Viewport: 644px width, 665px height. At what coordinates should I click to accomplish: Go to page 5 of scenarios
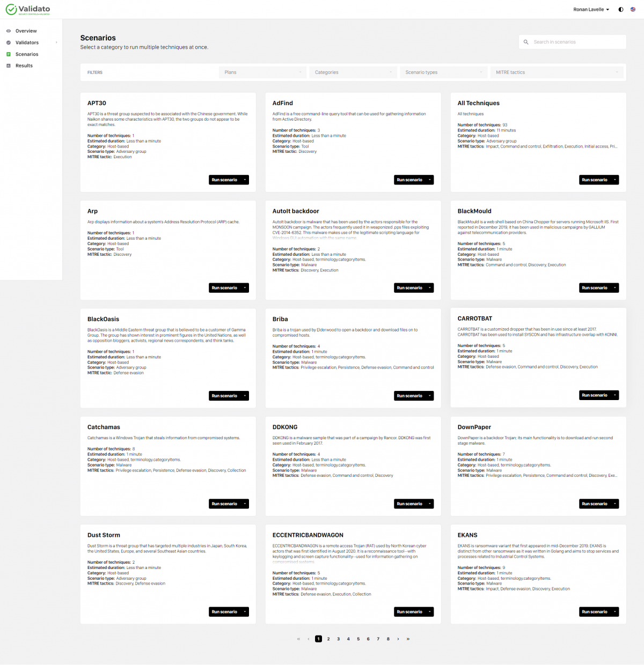coord(358,639)
